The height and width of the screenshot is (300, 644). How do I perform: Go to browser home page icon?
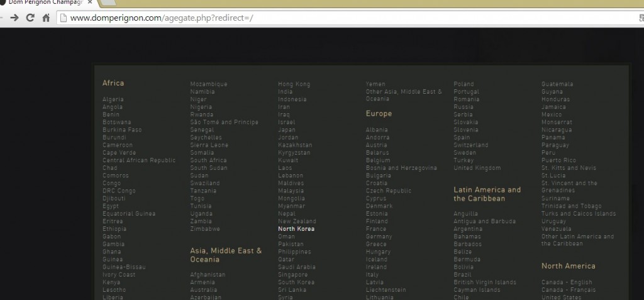(46, 18)
